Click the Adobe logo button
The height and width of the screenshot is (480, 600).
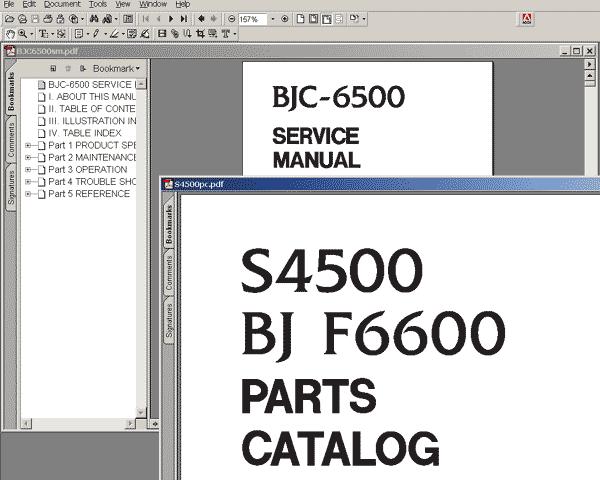527,19
